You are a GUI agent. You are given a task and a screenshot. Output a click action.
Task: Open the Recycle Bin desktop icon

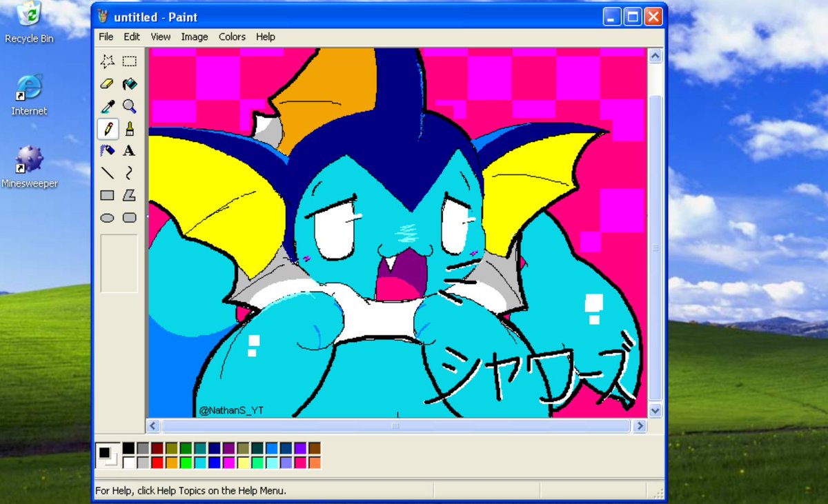click(29, 23)
